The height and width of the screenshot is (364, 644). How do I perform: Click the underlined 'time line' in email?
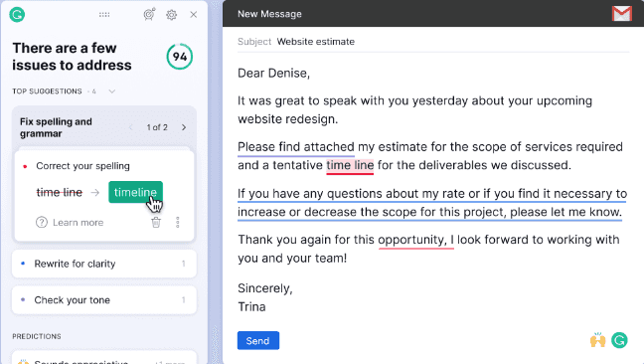[x=350, y=165]
